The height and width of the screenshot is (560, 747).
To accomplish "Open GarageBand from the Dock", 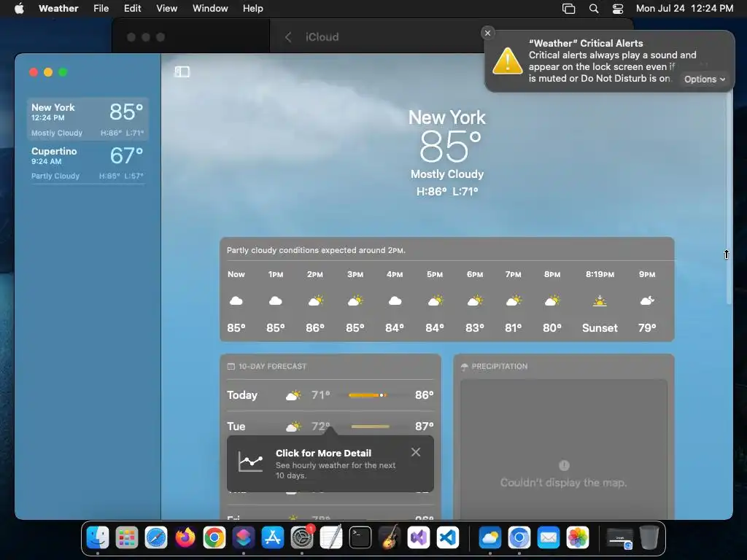I will [390, 537].
